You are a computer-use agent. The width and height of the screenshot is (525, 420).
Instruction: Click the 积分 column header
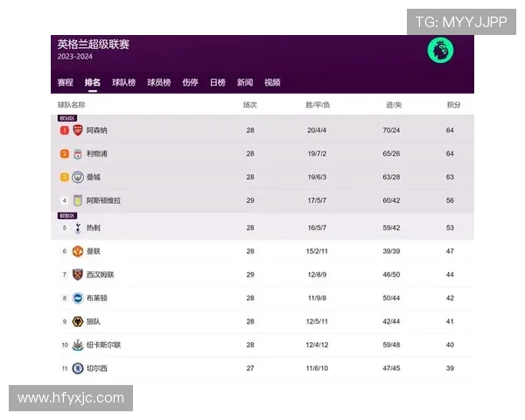(x=453, y=105)
